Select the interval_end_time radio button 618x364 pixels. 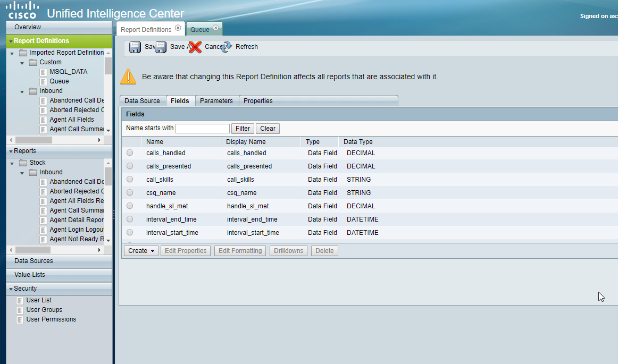129,219
